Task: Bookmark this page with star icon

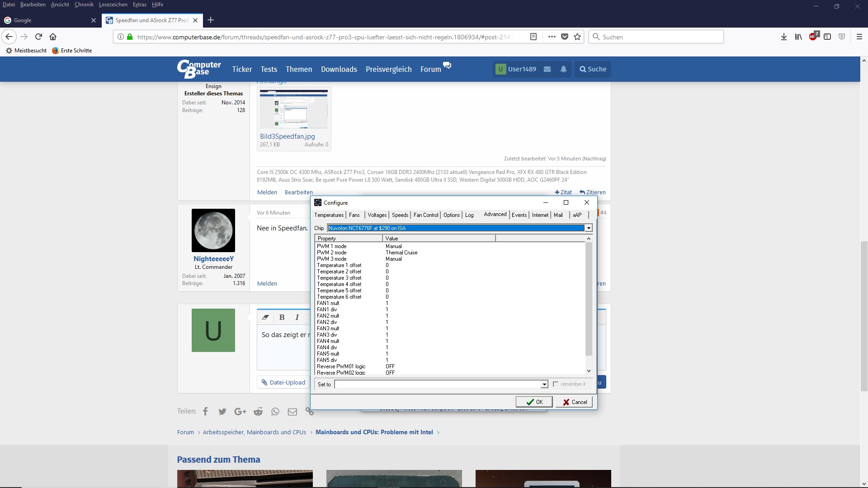Action: click(577, 37)
